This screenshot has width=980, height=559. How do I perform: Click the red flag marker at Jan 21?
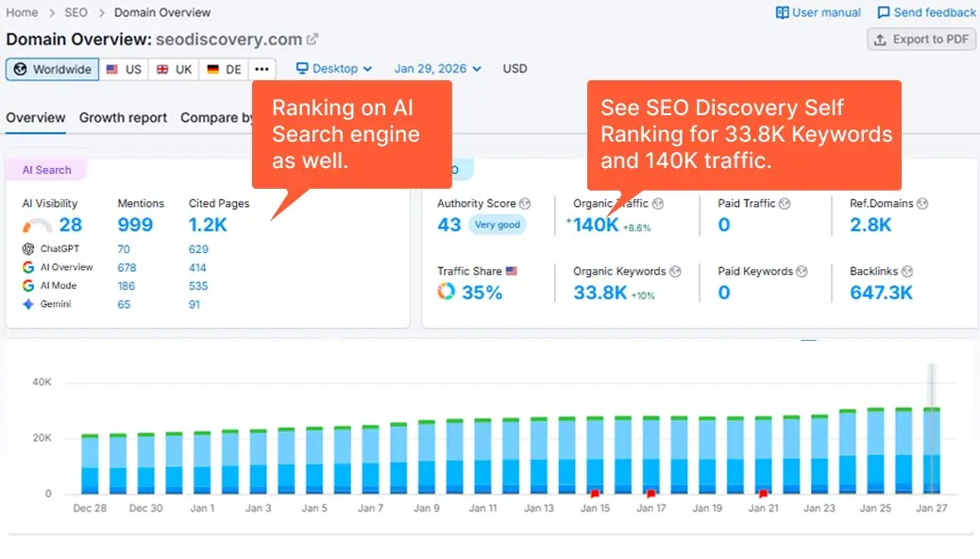pyautogui.click(x=763, y=493)
